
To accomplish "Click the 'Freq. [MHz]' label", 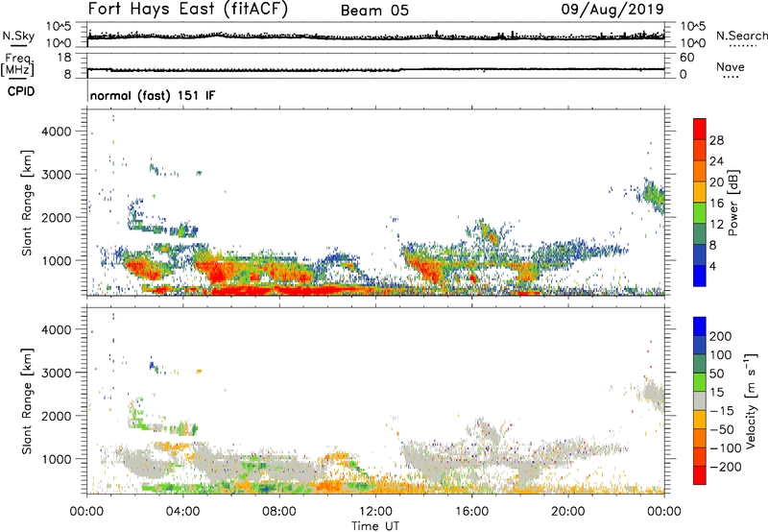I will click(17, 64).
